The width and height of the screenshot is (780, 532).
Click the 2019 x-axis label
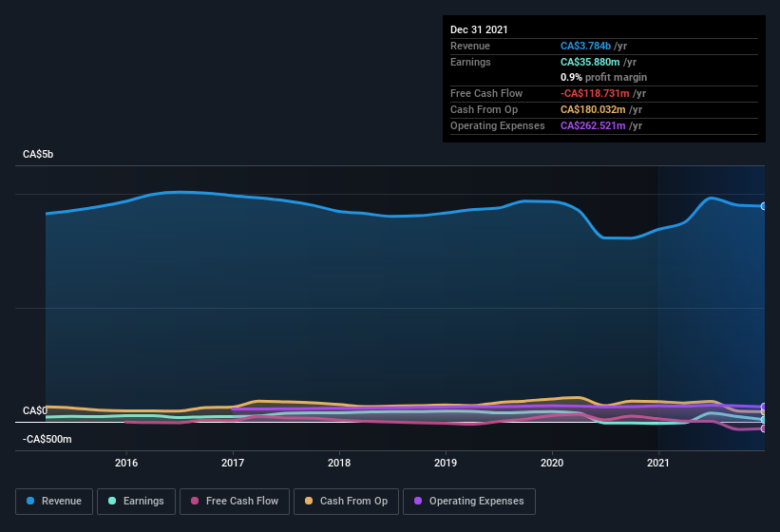pos(446,463)
